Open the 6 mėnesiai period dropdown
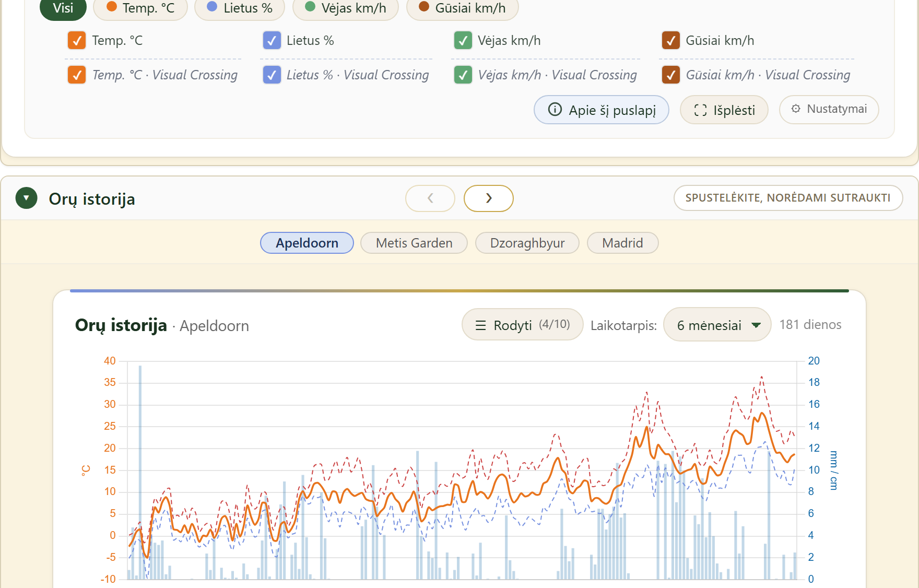The width and height of the screenshot is (919, 588). pyautogui.click(x=717, y=325)
